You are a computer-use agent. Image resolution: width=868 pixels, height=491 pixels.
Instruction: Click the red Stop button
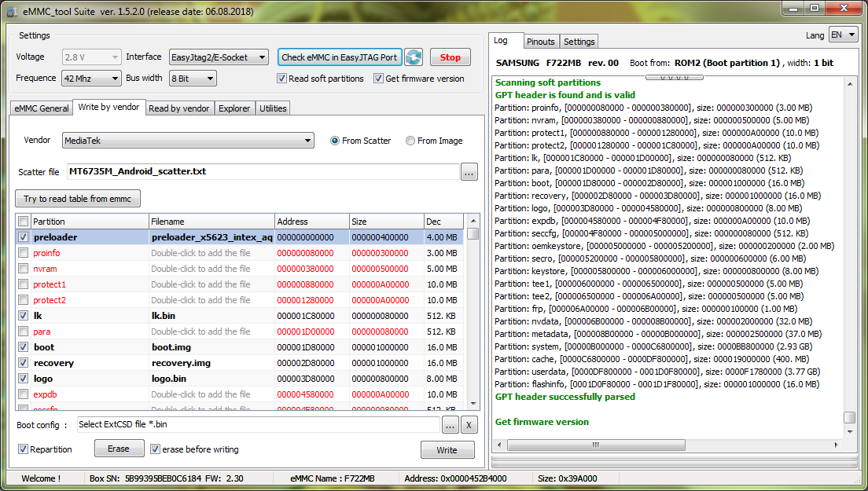coord(450,57)
